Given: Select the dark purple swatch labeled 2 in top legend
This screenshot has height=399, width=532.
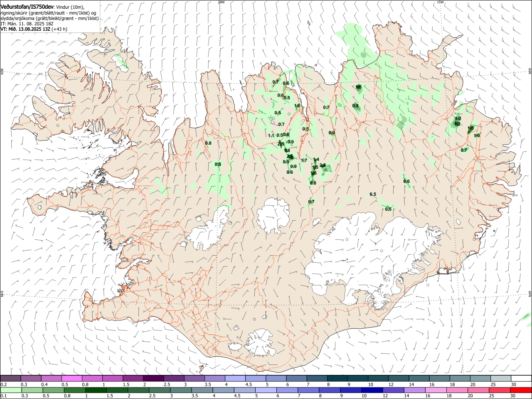Looking at the screenshot, I should [x=153, y=378].
